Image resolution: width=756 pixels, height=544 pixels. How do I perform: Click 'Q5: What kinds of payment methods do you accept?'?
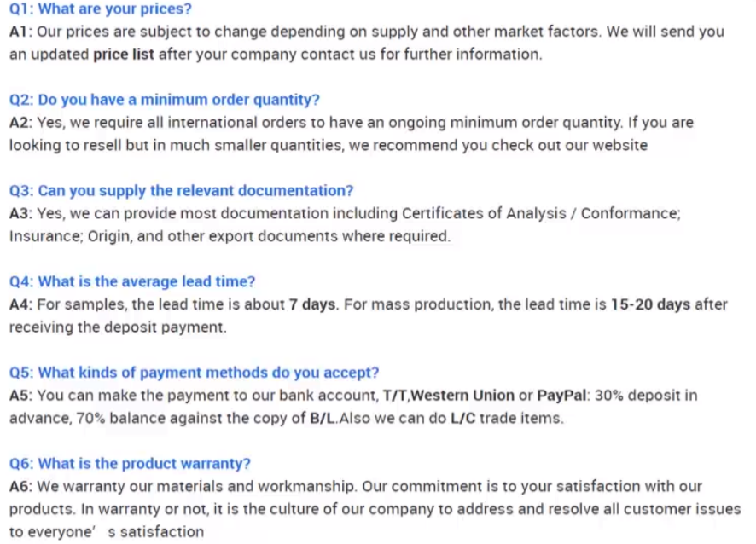click(x=195, y=373)
